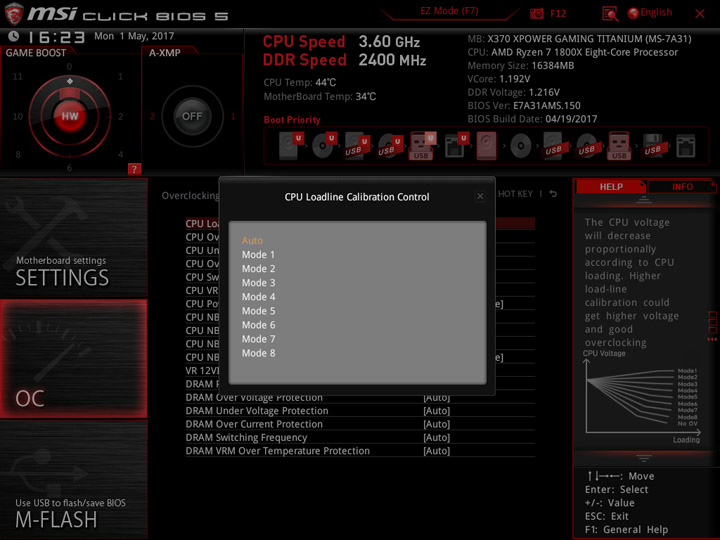Screen dimensions: 720x540
Task: Choose Mode 3 loadline calibration
Action: tap(259, 283)
